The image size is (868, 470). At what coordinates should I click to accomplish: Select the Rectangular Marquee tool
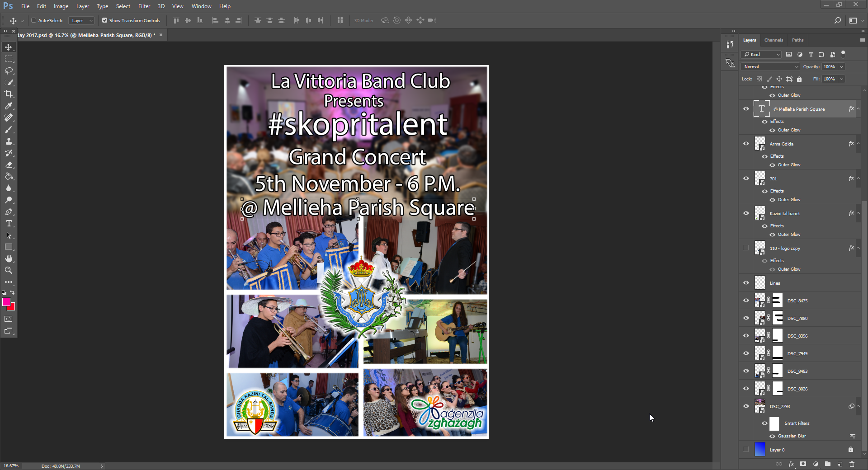click(9, 59)
